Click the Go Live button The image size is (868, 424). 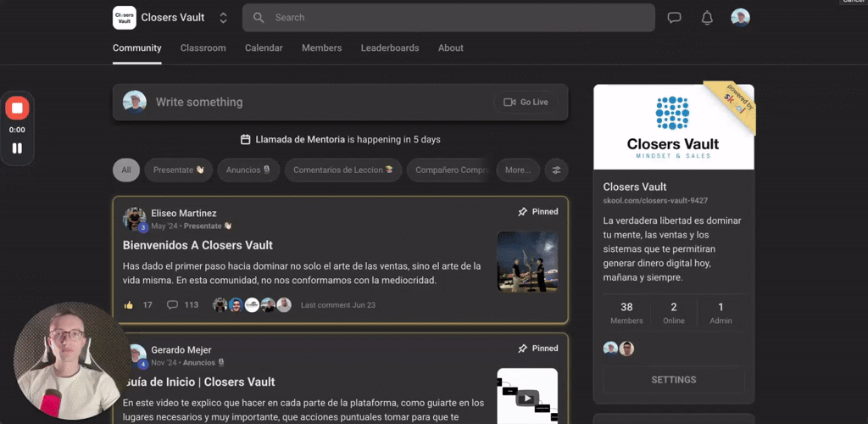click(526, 103)
